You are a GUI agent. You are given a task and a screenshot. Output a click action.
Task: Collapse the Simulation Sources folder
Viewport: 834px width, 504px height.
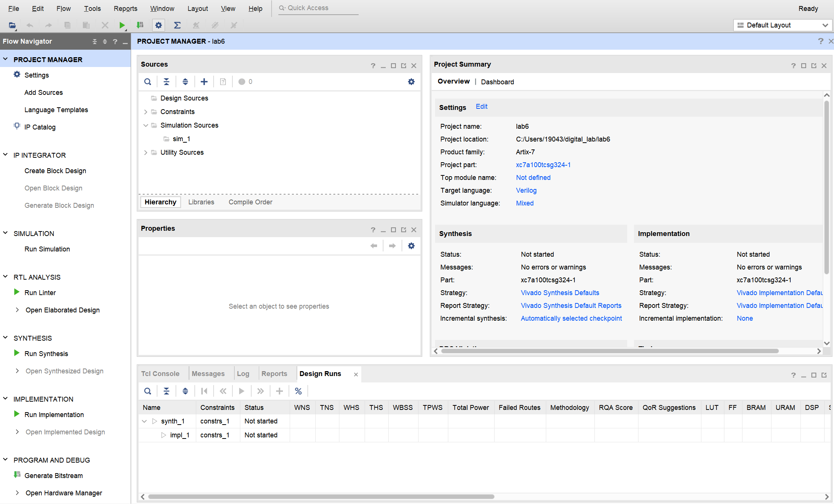pyautogui.click(x=146, y=125)
